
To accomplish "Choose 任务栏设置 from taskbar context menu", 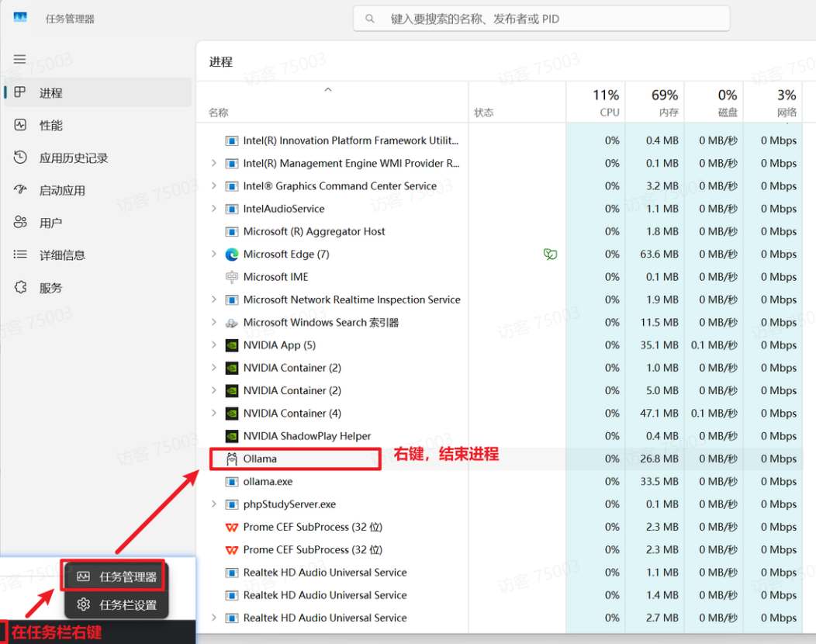I will pyautogui.click(x=116, y=604).
